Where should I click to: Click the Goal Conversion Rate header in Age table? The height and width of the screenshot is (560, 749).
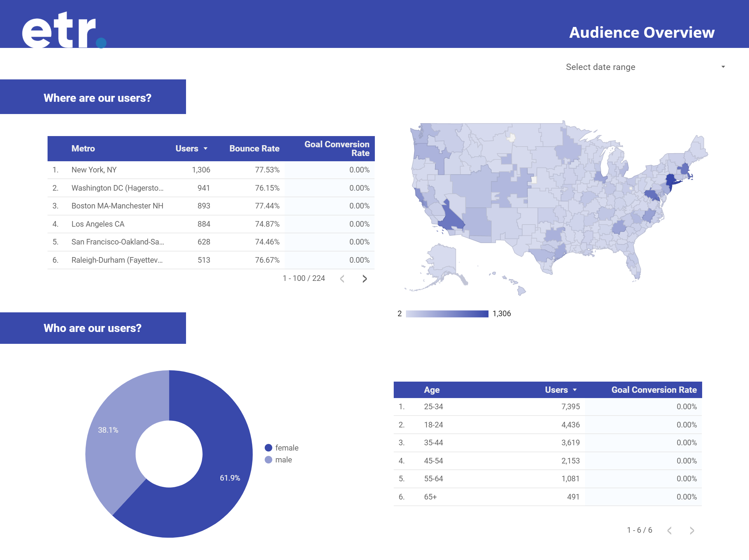coord(654,390)
